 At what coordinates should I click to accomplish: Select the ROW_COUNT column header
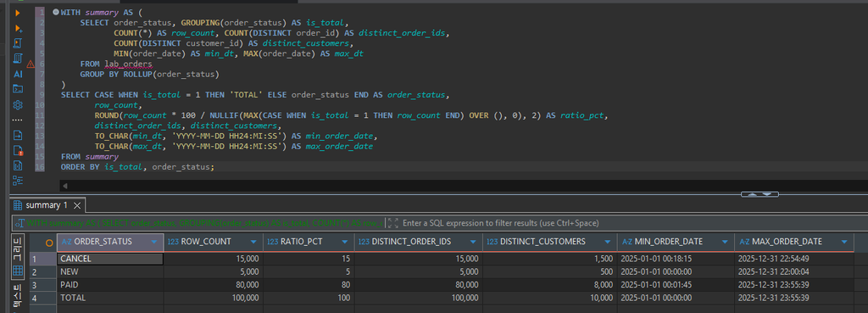[213, 242]
